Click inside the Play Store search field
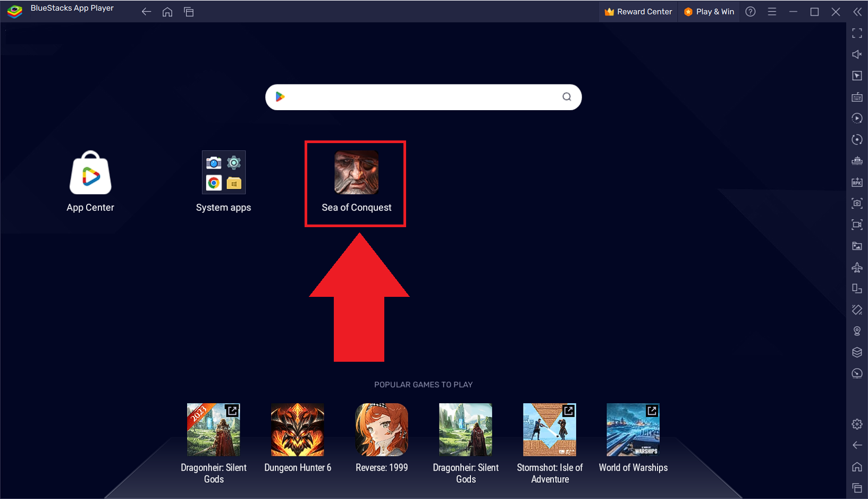 click(x=423, y=97)
